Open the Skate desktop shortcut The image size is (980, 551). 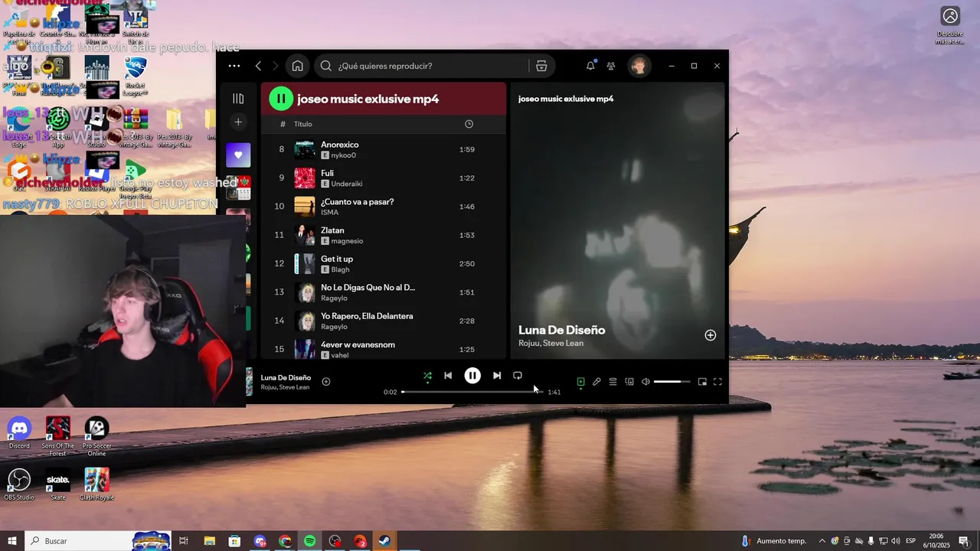pyautogui.click(x=58, y=484)
